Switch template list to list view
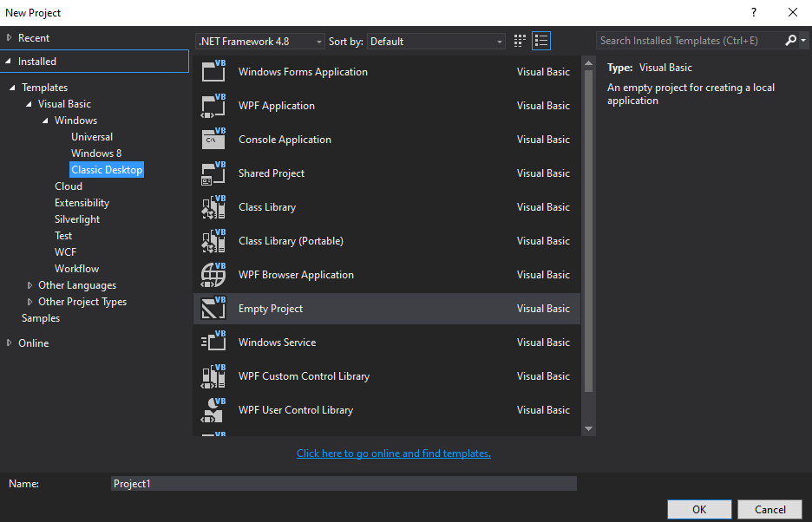812x522 pixels. (540, 40)
